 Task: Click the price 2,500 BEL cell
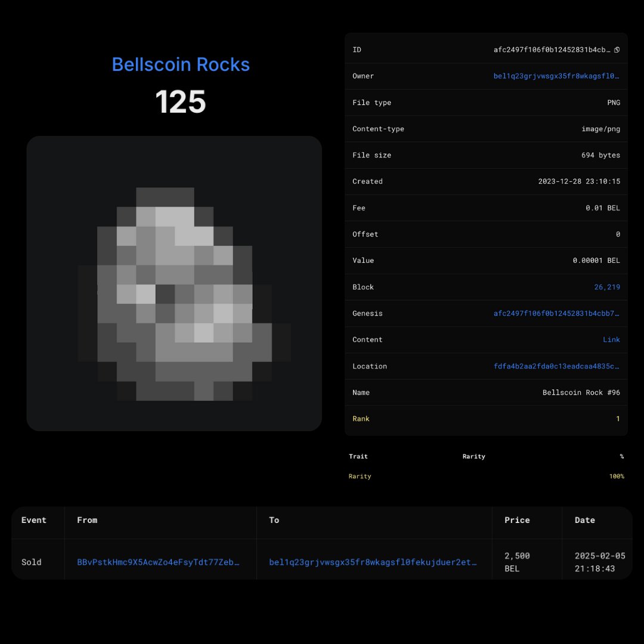(x=517, y=562)
